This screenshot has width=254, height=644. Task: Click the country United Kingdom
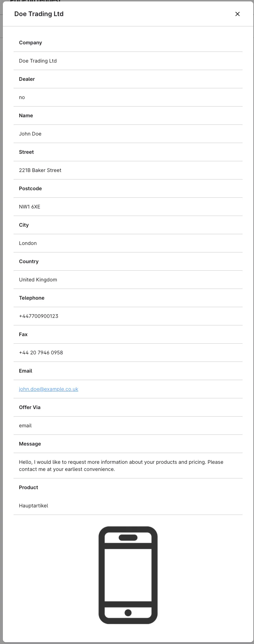coord(38,280)
